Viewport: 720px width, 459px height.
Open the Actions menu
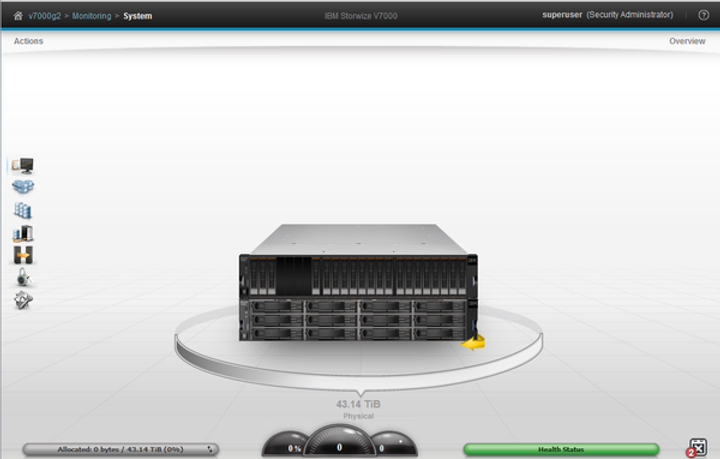(28, 41)
